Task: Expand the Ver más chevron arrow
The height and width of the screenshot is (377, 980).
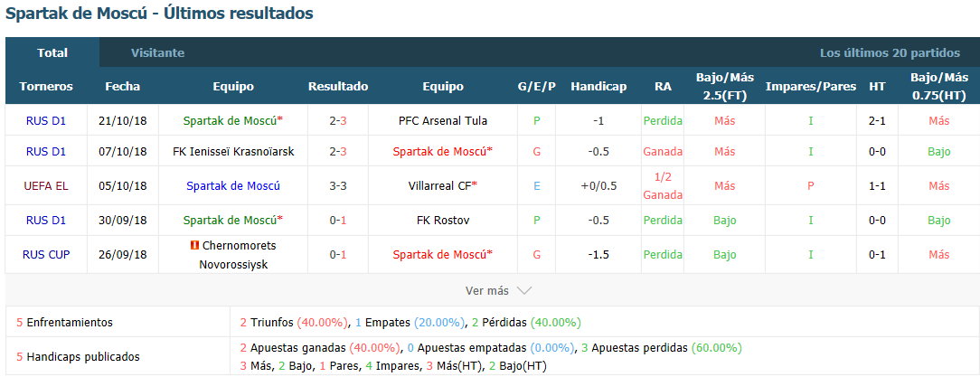Action: (524, 291)
